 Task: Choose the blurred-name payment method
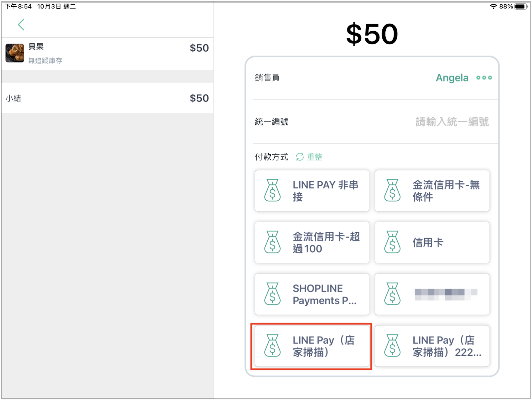(x=432, y=295)
